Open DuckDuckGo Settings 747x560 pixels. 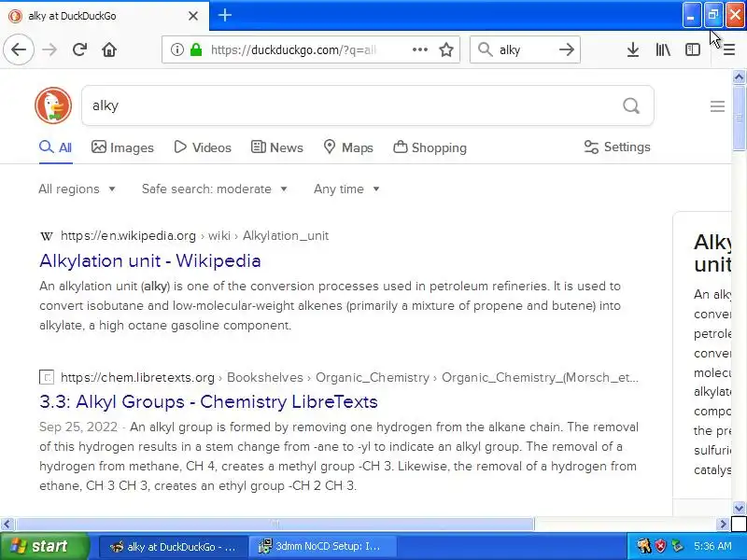(x=617, y=147)
